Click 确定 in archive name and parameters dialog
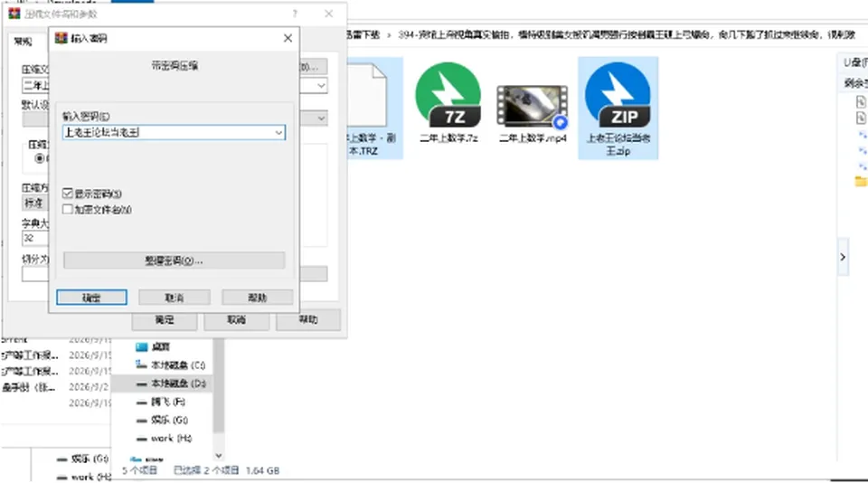This screenshot has width=868, height=483. 165,320
